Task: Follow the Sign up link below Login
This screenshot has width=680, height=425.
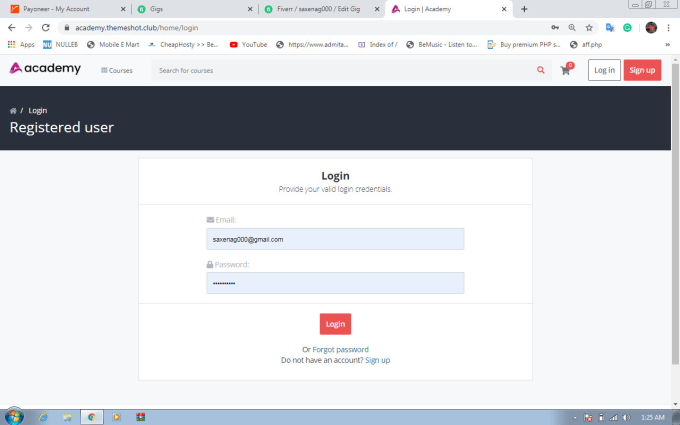Action: (377, 360)
